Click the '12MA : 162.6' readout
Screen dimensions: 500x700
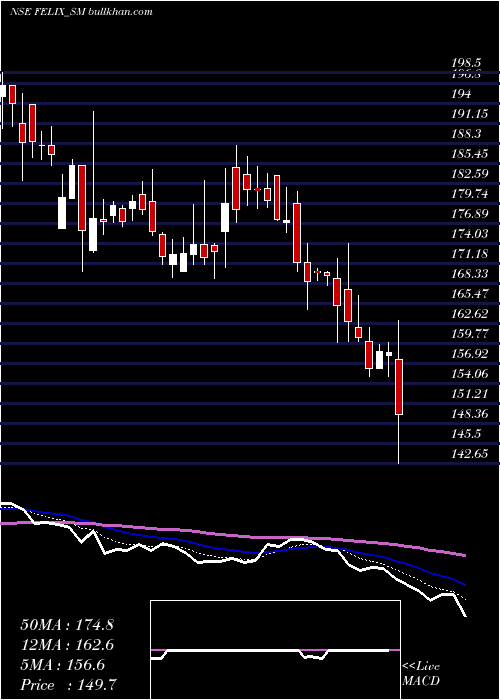click(67, 645)
